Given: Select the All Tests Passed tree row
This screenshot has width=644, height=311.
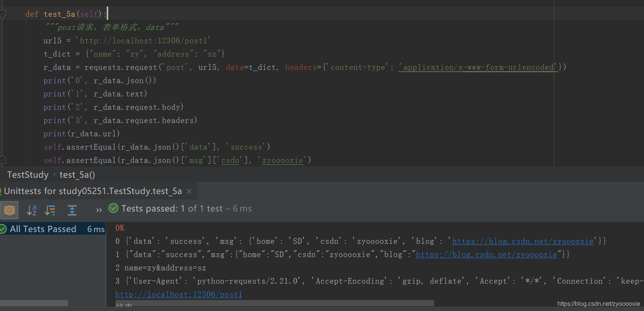Looking at the screenshot, I should [x=52, y=229].
